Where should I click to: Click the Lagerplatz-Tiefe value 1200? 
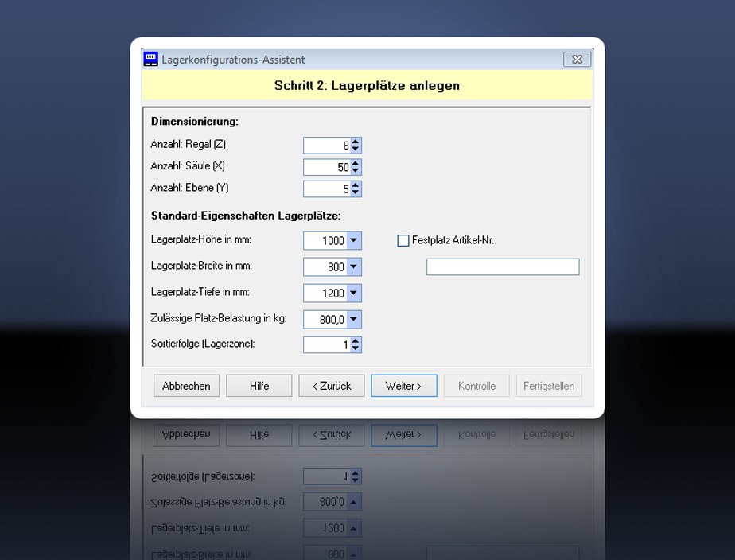point(333,294)
